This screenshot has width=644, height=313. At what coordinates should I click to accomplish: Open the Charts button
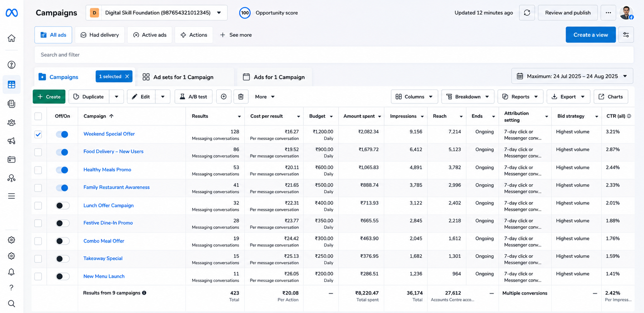(x=611, y=97)
